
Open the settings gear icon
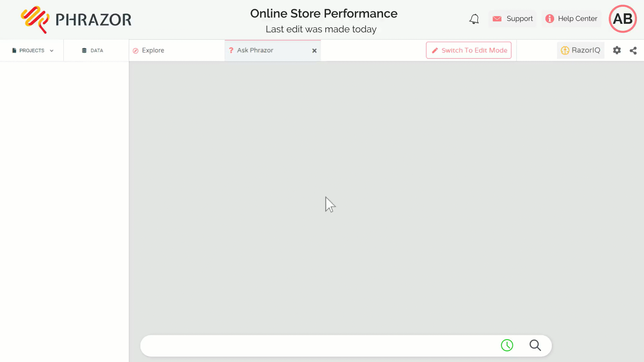coord(617,50)
